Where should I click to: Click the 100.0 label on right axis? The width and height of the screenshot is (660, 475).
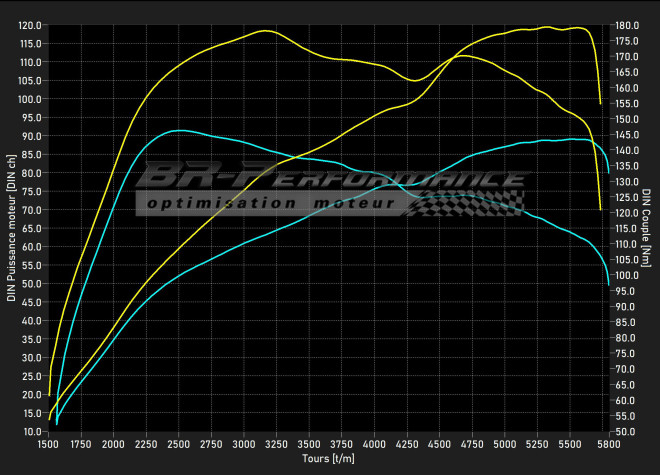pyautogui.click(x=626, y=275)
